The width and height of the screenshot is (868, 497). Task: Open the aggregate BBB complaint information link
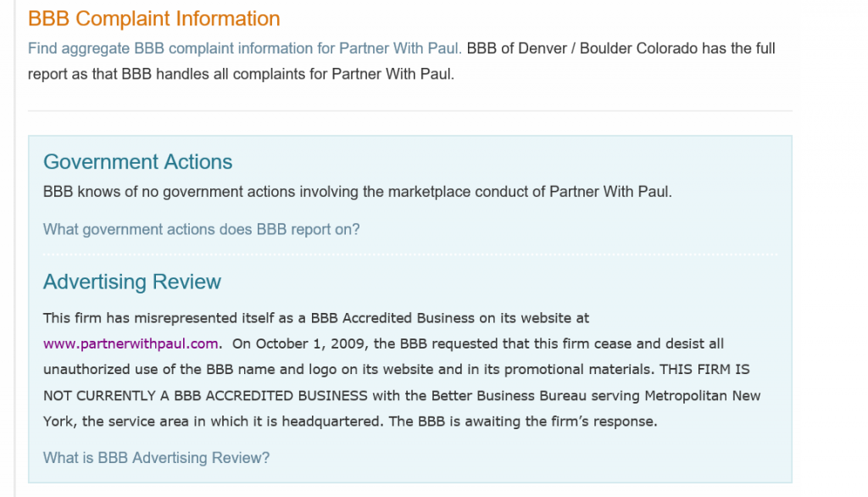(245, 48)
